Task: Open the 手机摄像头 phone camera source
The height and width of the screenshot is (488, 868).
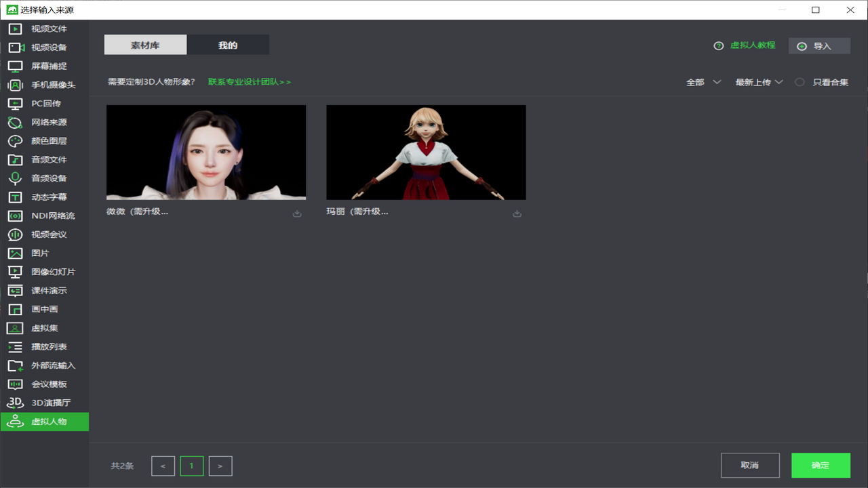Action: 44,85
